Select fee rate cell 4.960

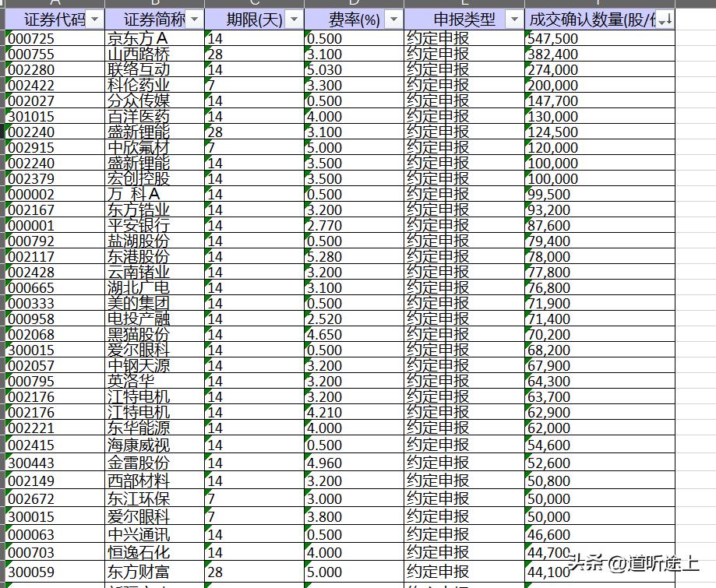(354, 462)
